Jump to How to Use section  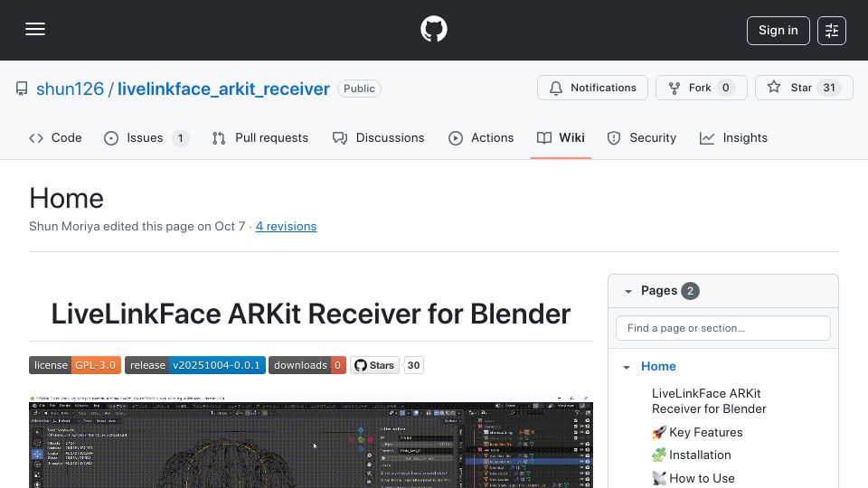point(693,478)
